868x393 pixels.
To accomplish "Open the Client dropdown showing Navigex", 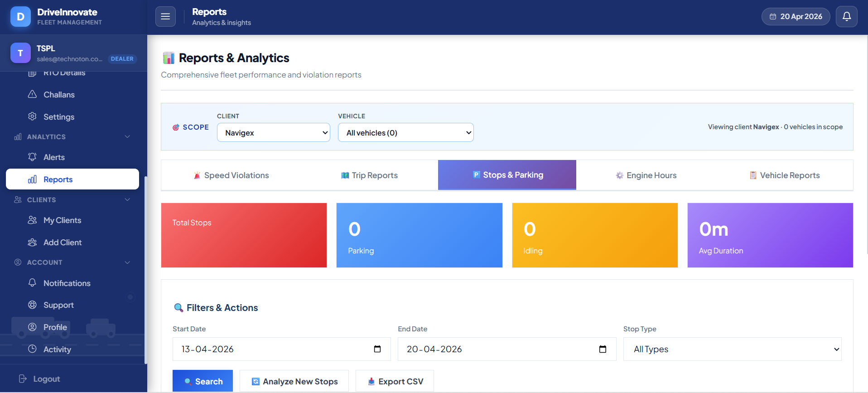I will tap(274, 133).
